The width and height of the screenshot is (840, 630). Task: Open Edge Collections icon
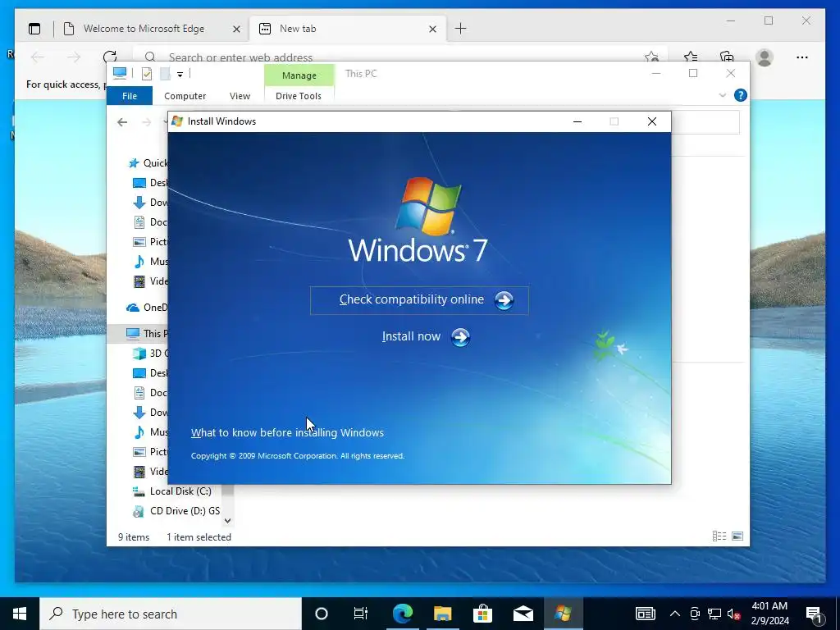727,57
